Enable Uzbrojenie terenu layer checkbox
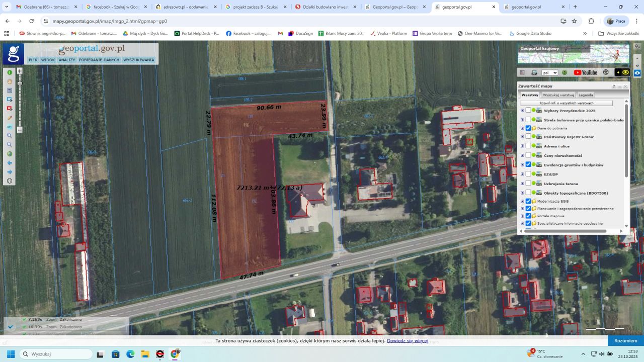Screen dimensions: 644x362 (x=528, y=184)
